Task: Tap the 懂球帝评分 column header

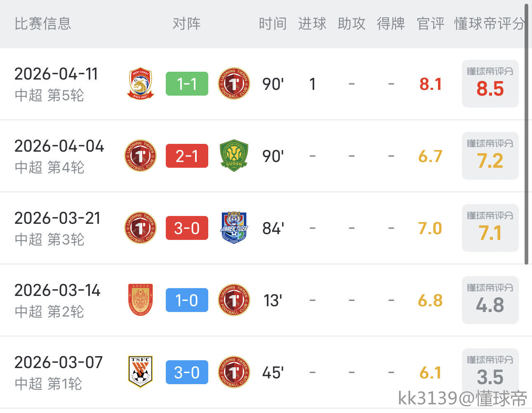Action: click(x=489, y=24)
